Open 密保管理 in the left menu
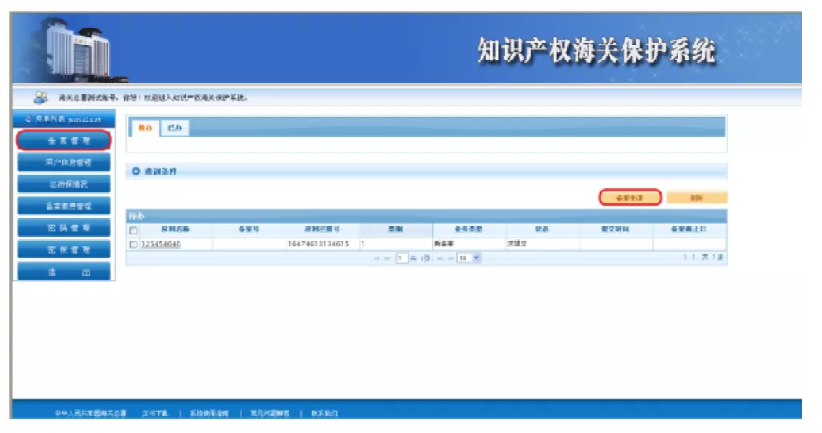Screen dimensions: 822x433 pos(64,250)
